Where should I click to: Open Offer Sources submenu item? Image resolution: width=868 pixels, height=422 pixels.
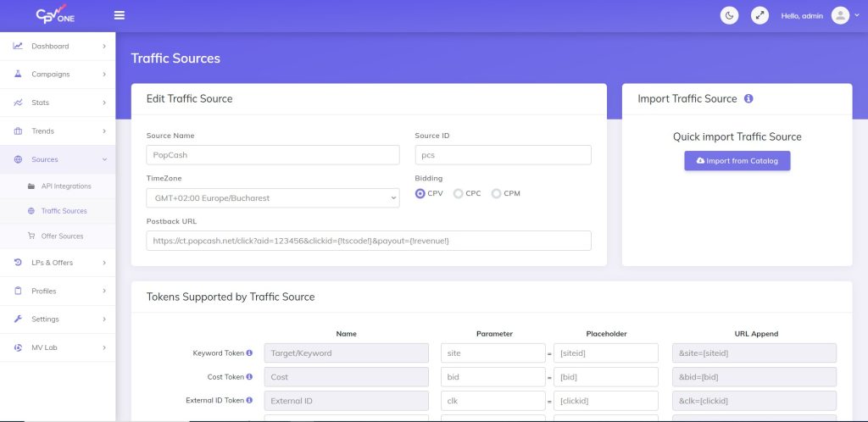coord(58,236)
